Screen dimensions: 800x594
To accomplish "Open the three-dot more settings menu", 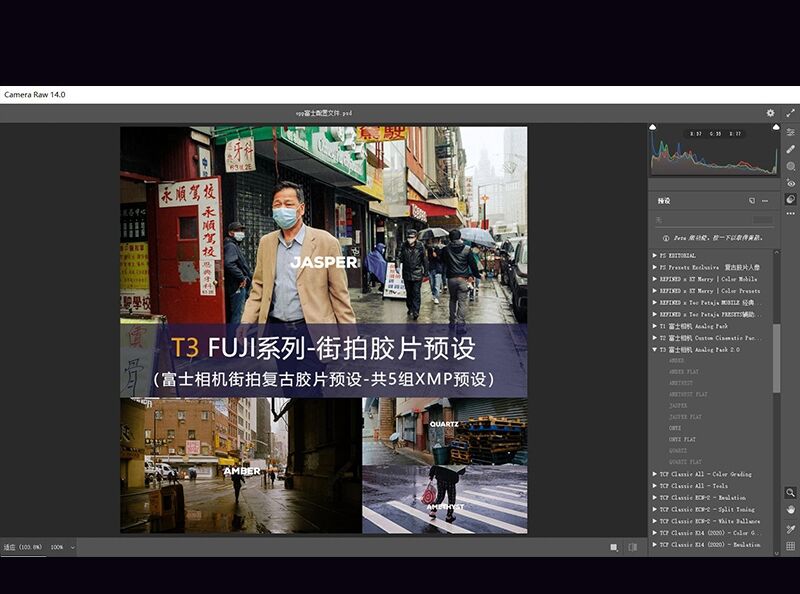I will pyautogui.click(x=790, y=213).
